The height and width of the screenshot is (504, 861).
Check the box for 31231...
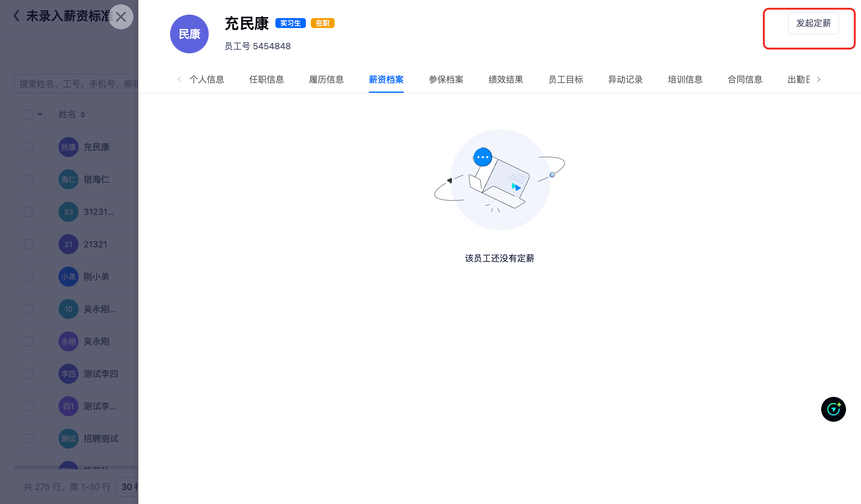[29, 212]
